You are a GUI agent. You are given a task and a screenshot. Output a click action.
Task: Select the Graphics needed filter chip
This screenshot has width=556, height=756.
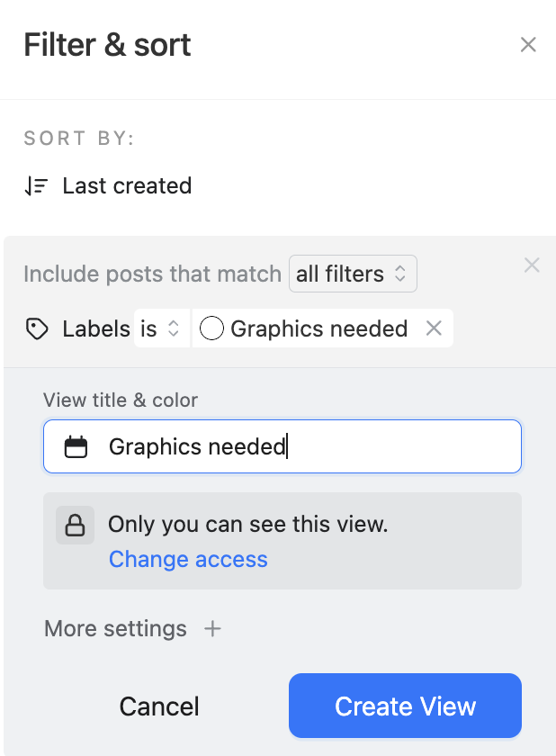[318, 328]
